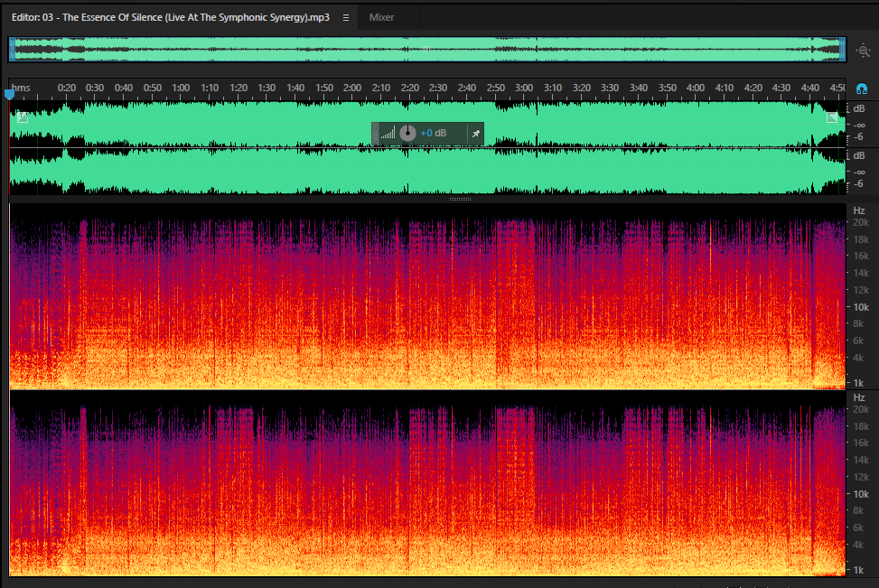Click the blue playhead marker on the ruler
879x588 pixels.
[x=10, y=94]
